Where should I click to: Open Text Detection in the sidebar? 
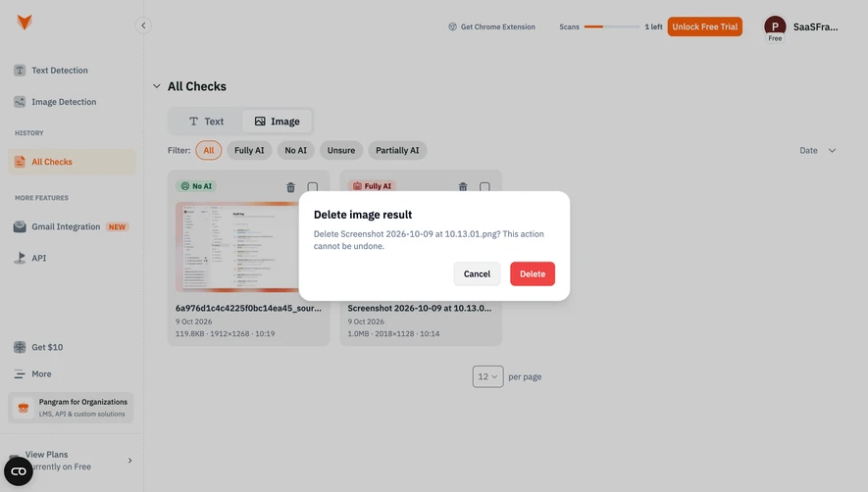(60, 71)
